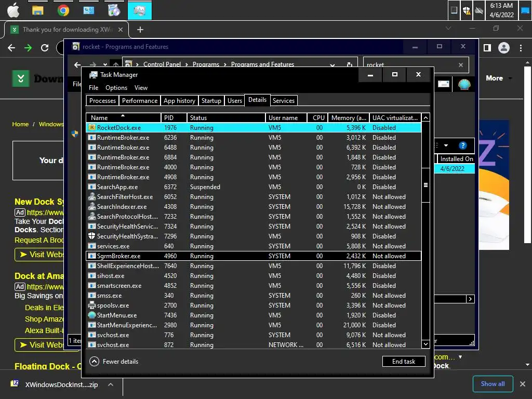Viewport: 532px width, 399px height.
Task: Click the Installed On column header
Action: pos(455,159)
